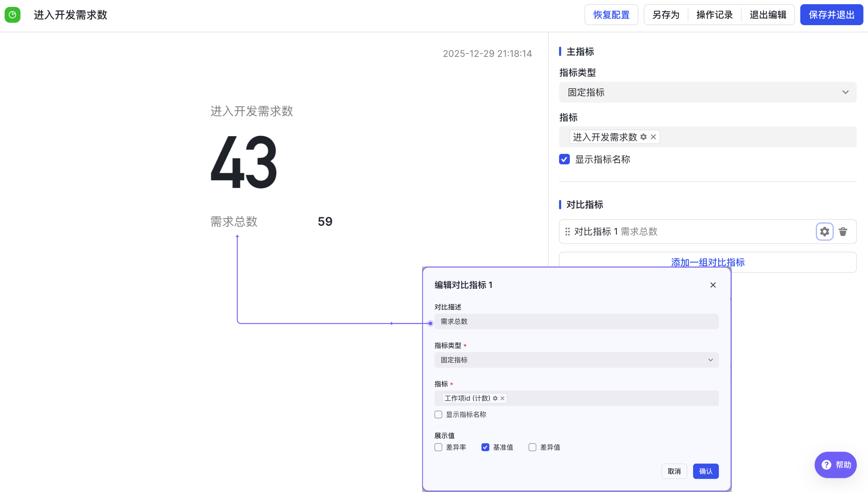Click preview heading 进入开发需求数

[x=252, y=111]
